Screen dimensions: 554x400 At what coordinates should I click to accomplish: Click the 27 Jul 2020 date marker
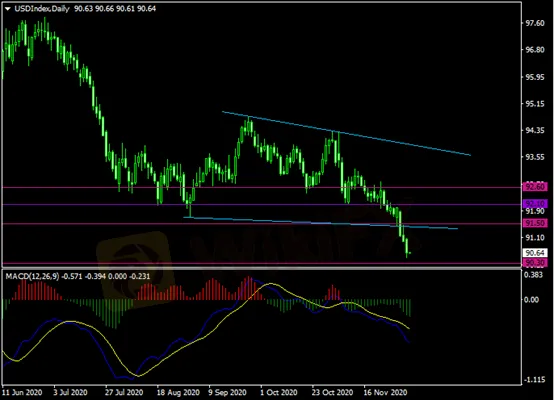click(x=124, y=392)
